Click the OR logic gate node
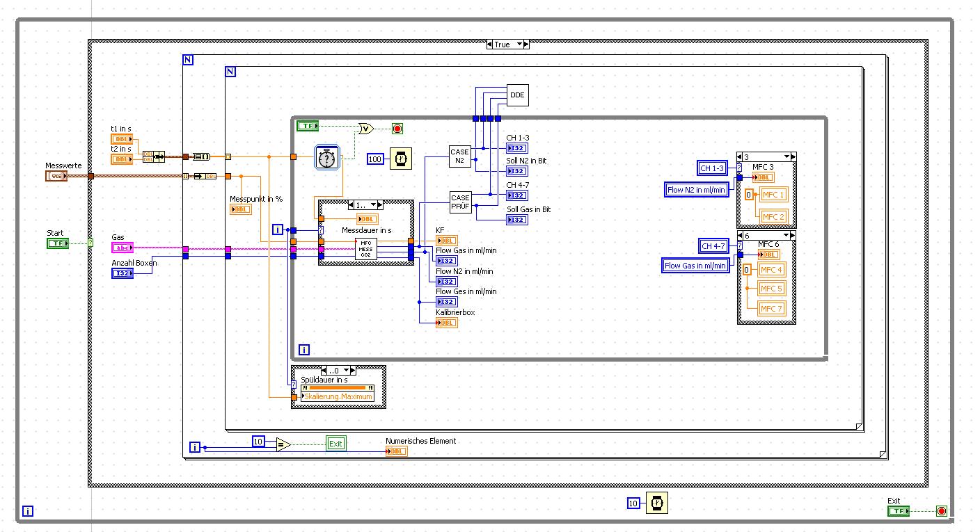Screen dimensions: 980x532 366,128
